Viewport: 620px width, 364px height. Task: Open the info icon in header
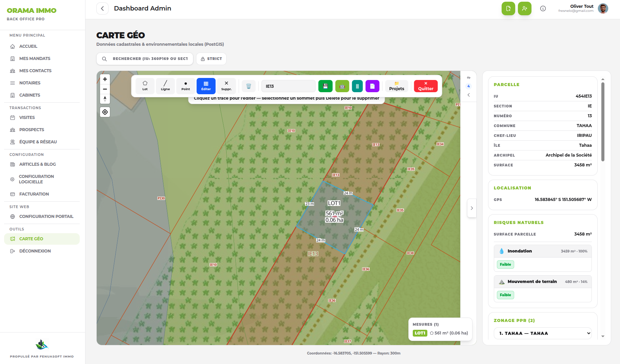click(543, 8)
